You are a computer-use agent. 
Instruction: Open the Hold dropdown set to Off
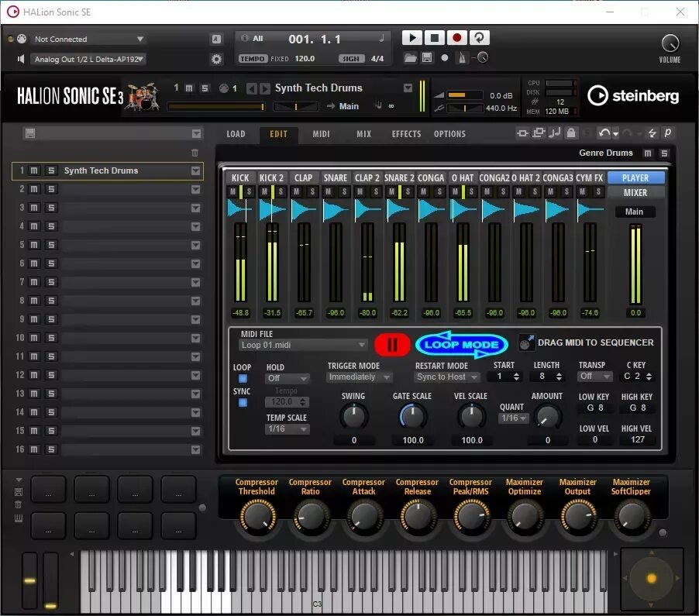point(288,377)
